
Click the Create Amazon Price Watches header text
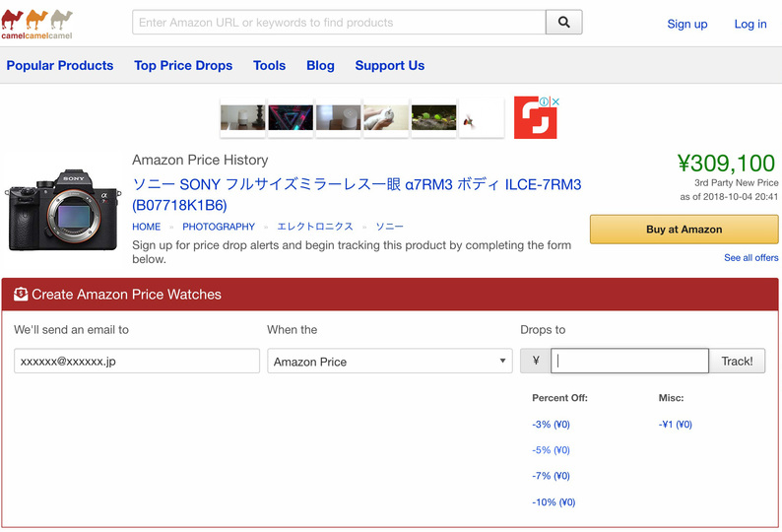point(126,295)
